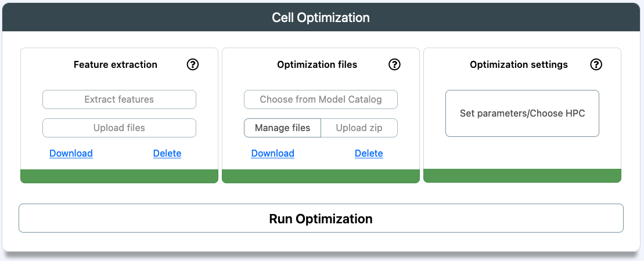644x261 pixels.
Task: Click green status bar under Feature extraction
Action: click(x=119, y=176)
